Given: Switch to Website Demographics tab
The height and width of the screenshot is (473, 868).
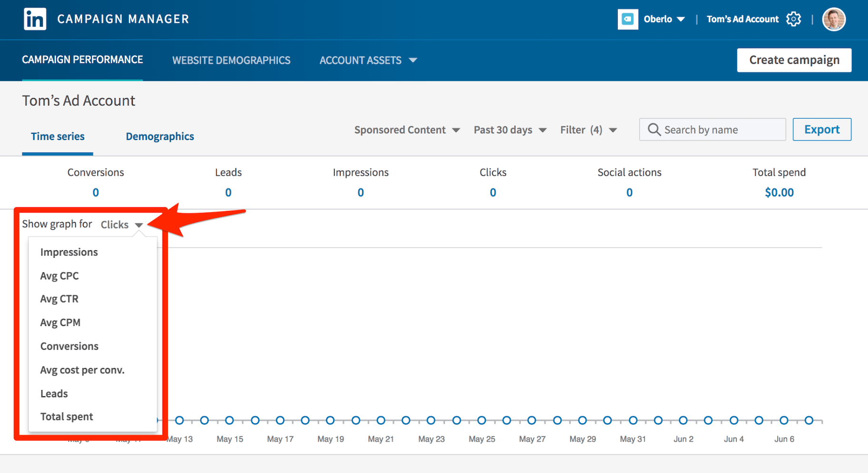Looking at the screenshot, I should (231, 60).
